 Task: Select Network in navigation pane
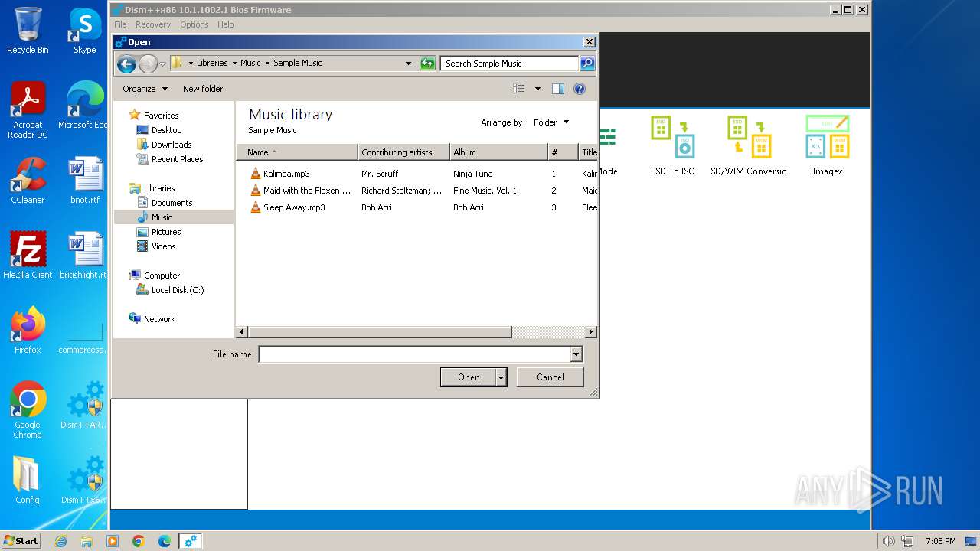tap(159, 319)
